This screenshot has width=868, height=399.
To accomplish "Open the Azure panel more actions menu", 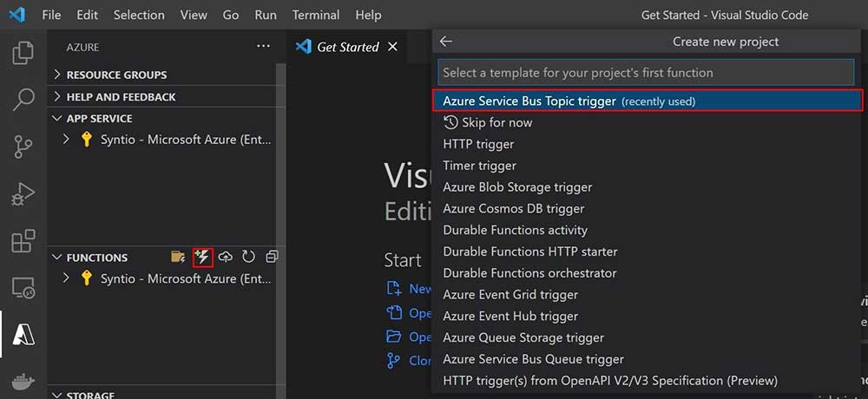I will click(x=264, y=47).
